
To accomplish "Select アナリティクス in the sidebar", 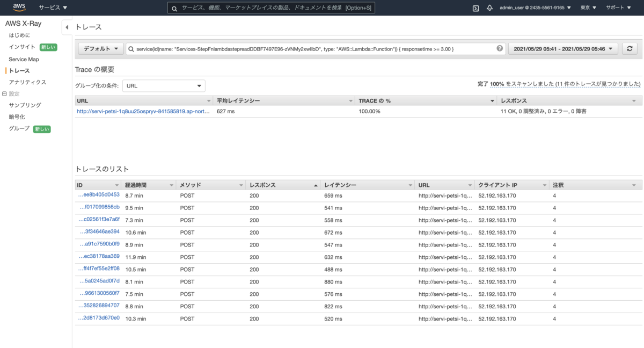I will (27, 82).
